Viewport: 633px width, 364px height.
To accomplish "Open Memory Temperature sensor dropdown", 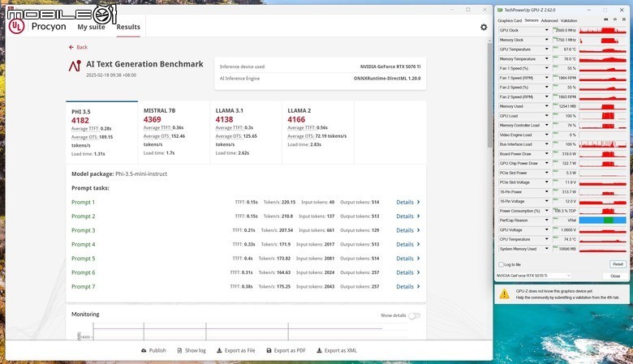I will pos(547,59).
